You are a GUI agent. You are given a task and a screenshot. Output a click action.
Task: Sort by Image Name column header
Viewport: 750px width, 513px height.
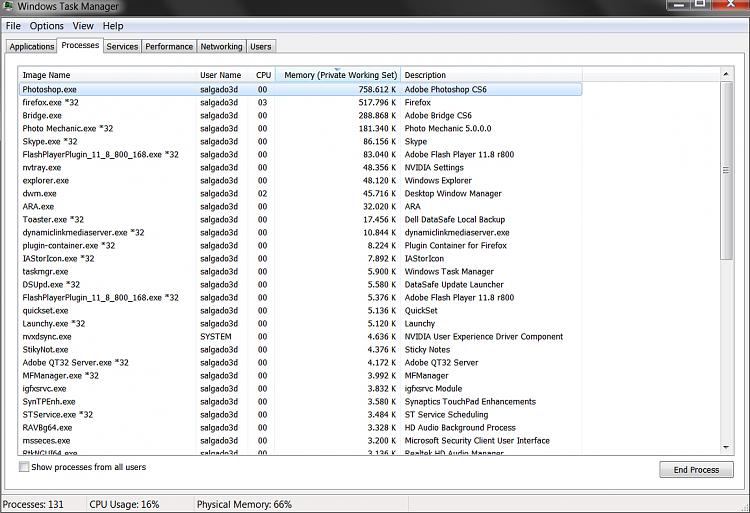tap(107, 75)
